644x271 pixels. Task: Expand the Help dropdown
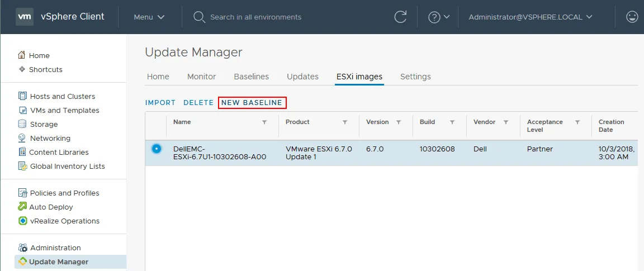(439, 17)
